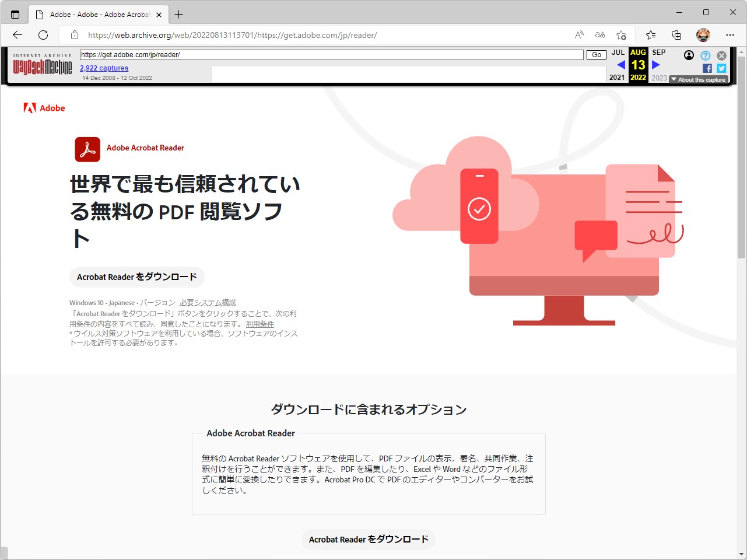Viewport: 747px width, 560px height.
Task: Open the Wayback Machine profile icon
Action: [689, 55]
